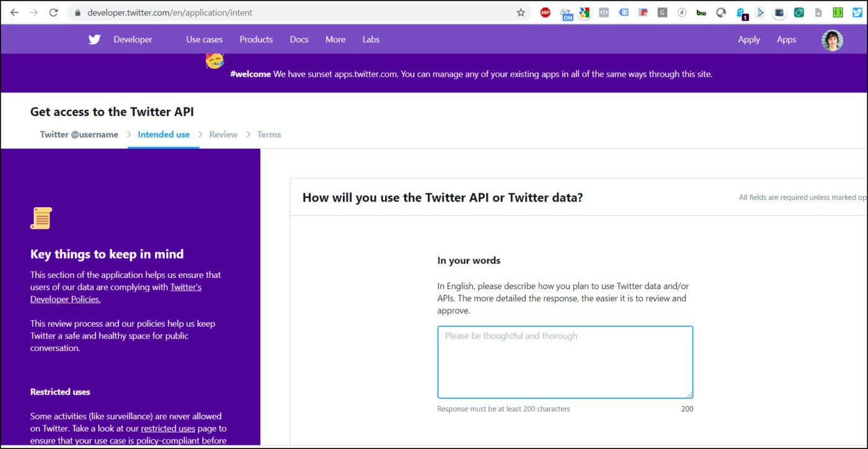Go to the Twitter @username step
The height and width of the screenshot is (449, 868).
tap(79, 134)
